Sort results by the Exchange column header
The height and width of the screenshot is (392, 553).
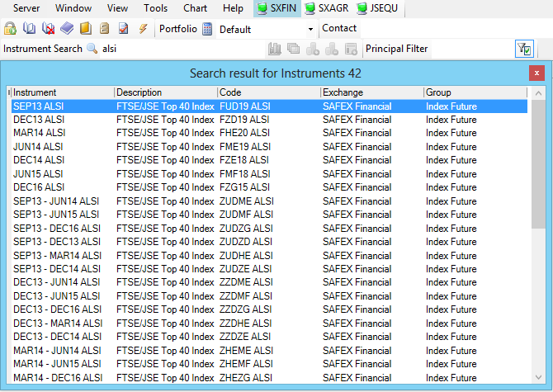click(x=371, y=92)
